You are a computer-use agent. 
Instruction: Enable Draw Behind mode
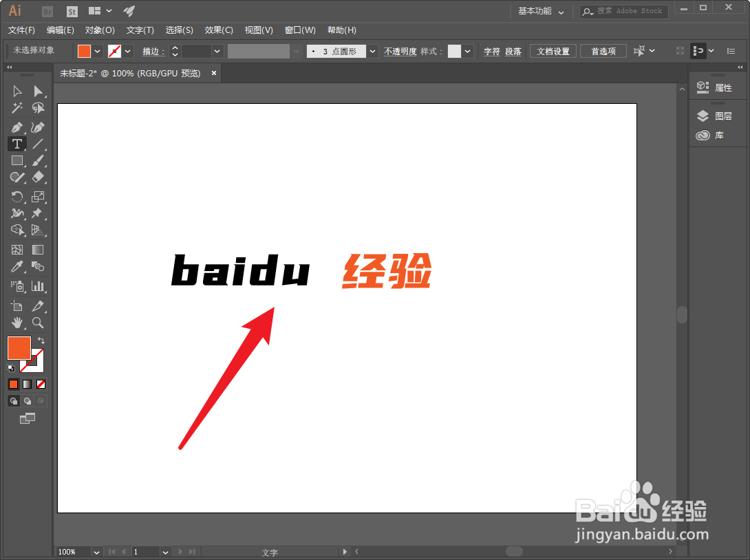[x=28, y=401]
